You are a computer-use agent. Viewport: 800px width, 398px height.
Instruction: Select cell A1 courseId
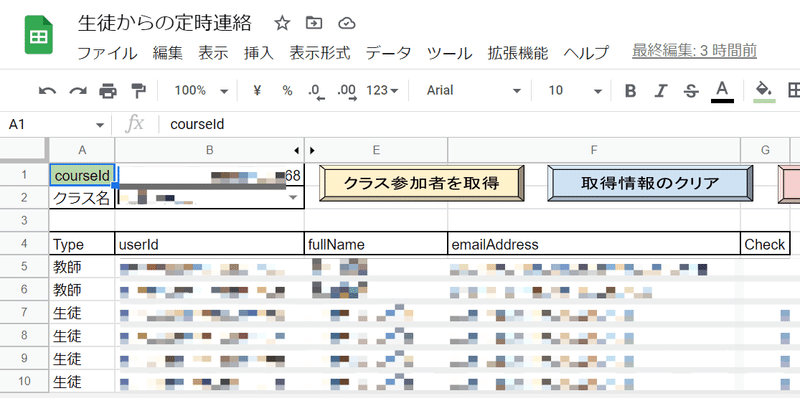(x=82, y=175)
